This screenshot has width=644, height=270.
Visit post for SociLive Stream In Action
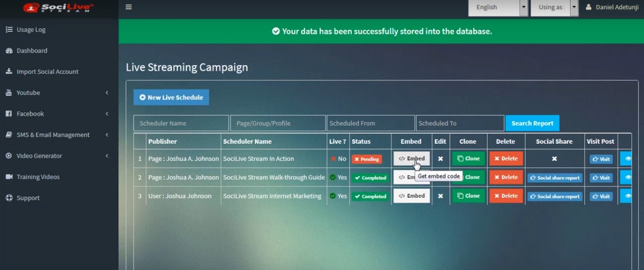pyautogui.click(x=601, y=159)
